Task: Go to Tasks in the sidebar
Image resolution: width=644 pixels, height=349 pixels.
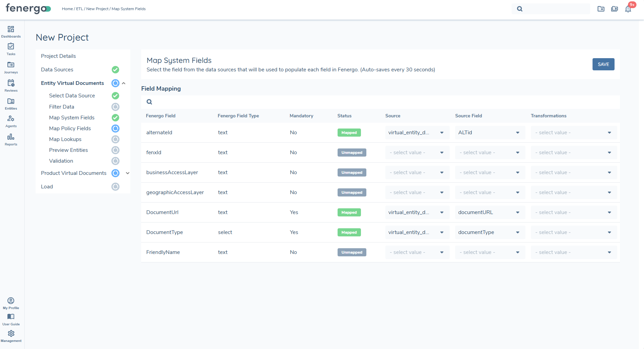Action: (11, 49)
